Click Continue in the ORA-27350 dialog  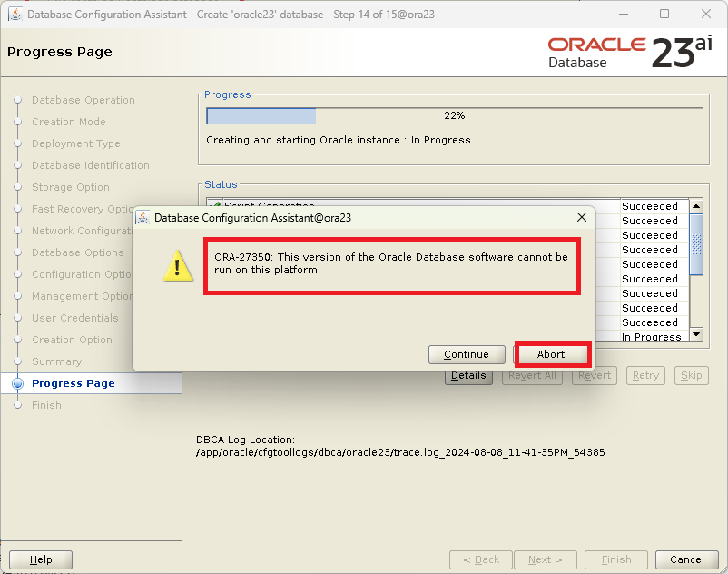[467, 354]
